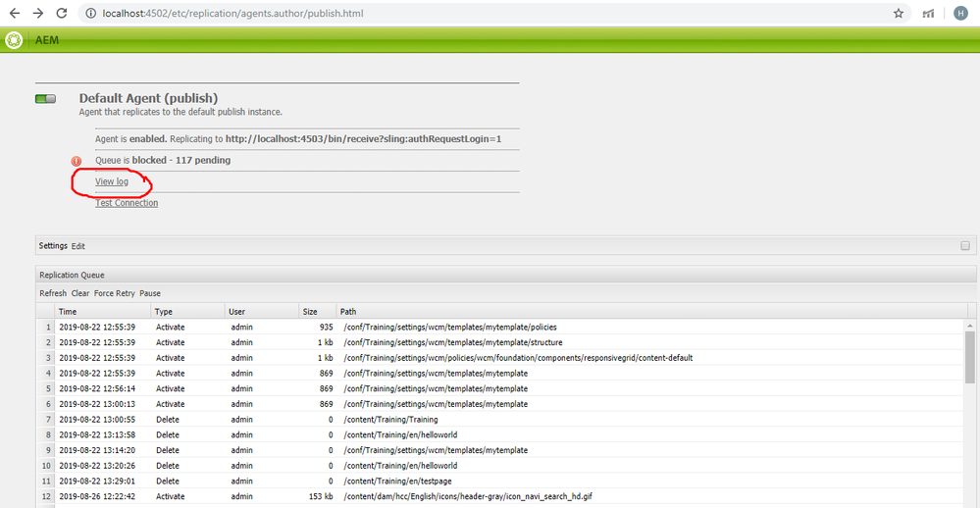Bookmark this page with star icon

[899, 14]
